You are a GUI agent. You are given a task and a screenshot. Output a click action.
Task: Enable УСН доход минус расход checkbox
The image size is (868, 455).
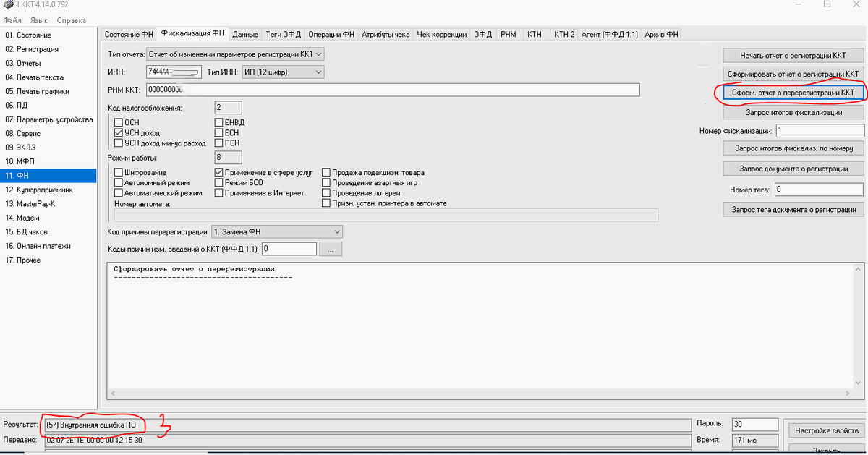[x=119, y=143]
